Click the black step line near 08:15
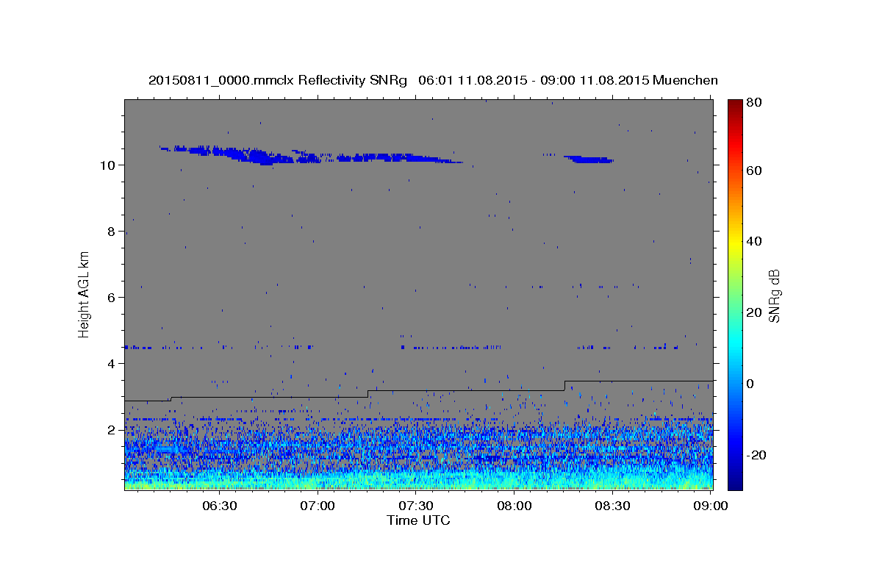 tap(564, 385)
